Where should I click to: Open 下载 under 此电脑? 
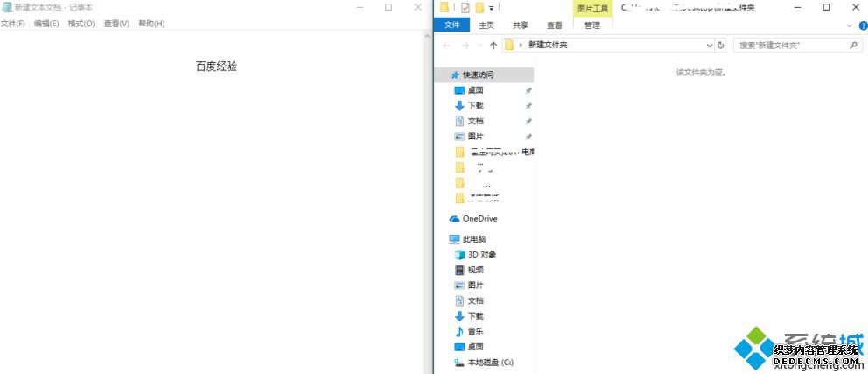475,316
